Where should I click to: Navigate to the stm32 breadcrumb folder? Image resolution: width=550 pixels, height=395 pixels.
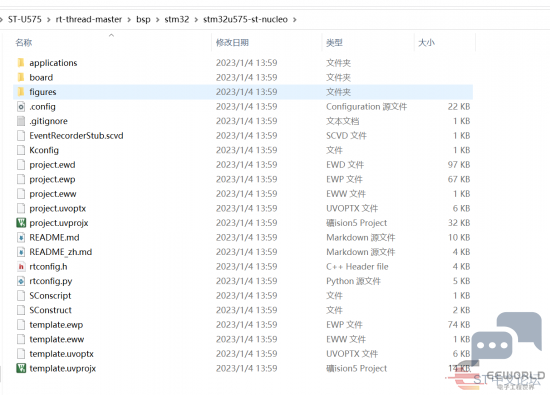coord(177,19)
